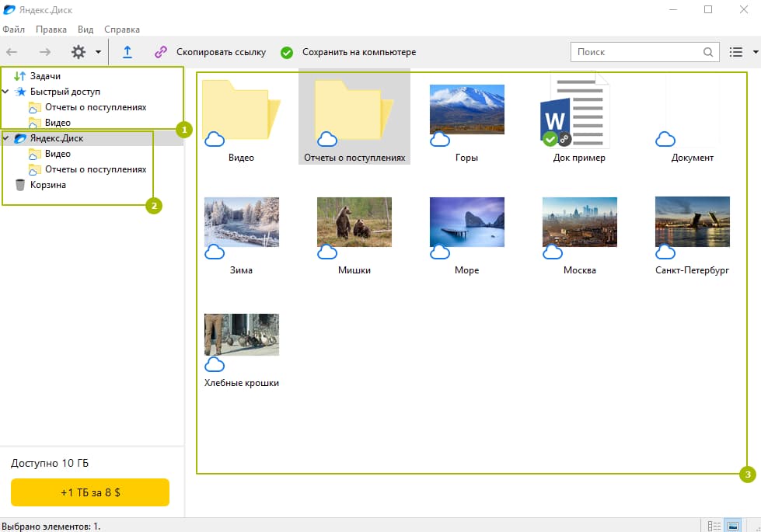The image size is (761, 532).
Task: Open the Корзина trash icon
Action: (x=20, y=185)
